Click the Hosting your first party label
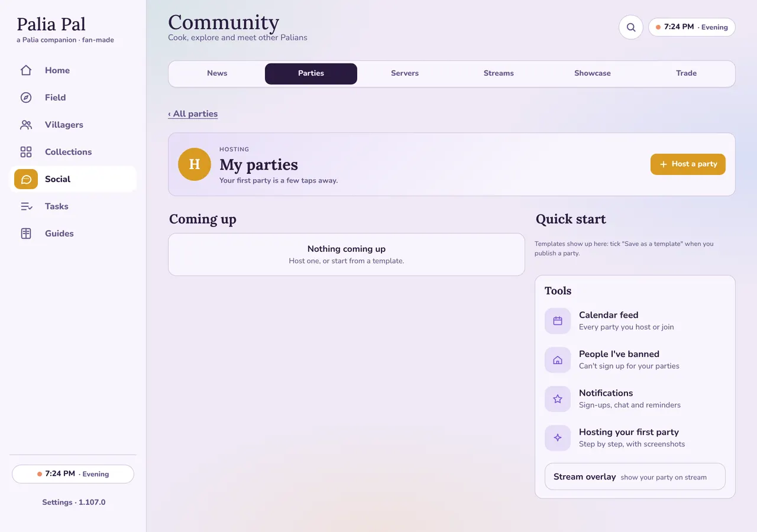This screenshot has height=532, width=757. coord(629,432)
